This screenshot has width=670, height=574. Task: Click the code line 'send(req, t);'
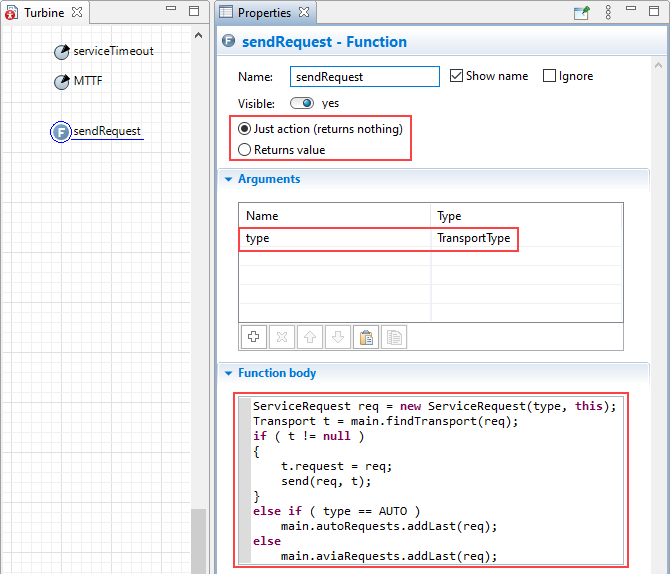[x=326, y=481]
